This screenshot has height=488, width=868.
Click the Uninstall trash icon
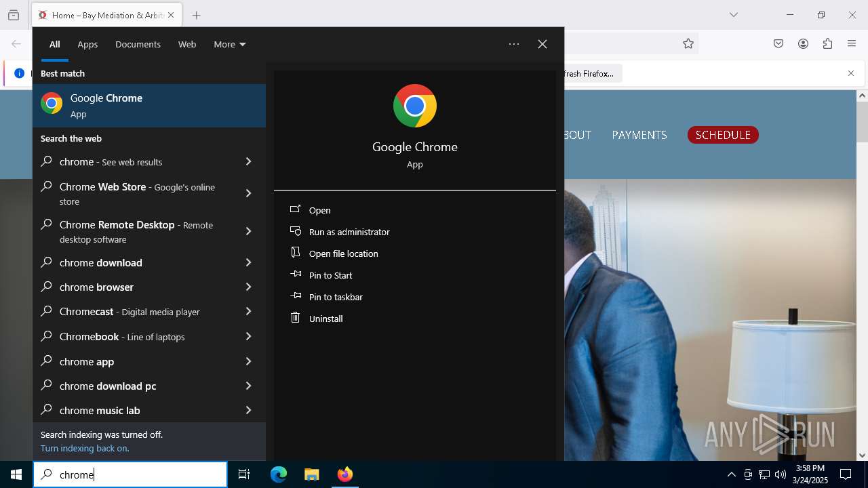(x=295, y=318)
